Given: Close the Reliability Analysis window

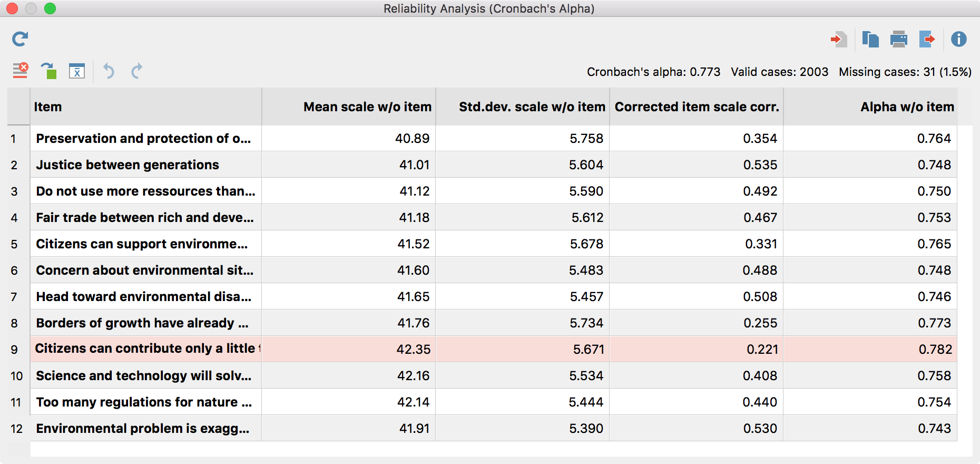Looking at the screenshot, I should (12, 8).
